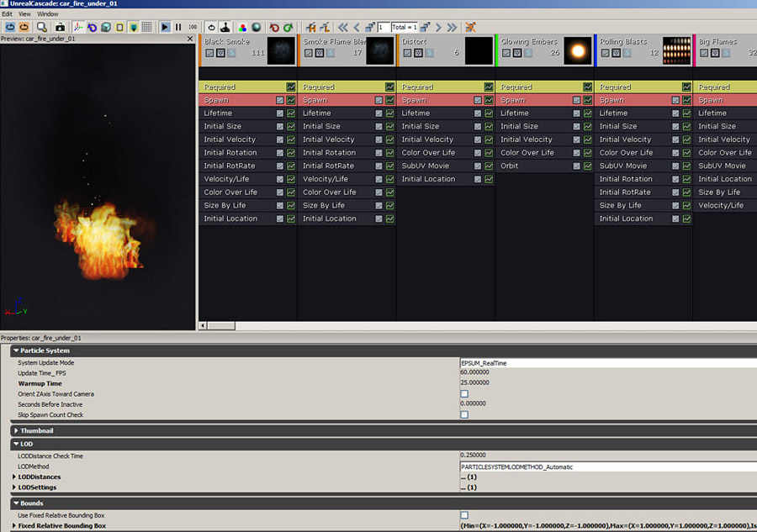Expand the LODDistances property
Image resolution: width=757 pixels, height=532 pixels.
click(14, 477)
